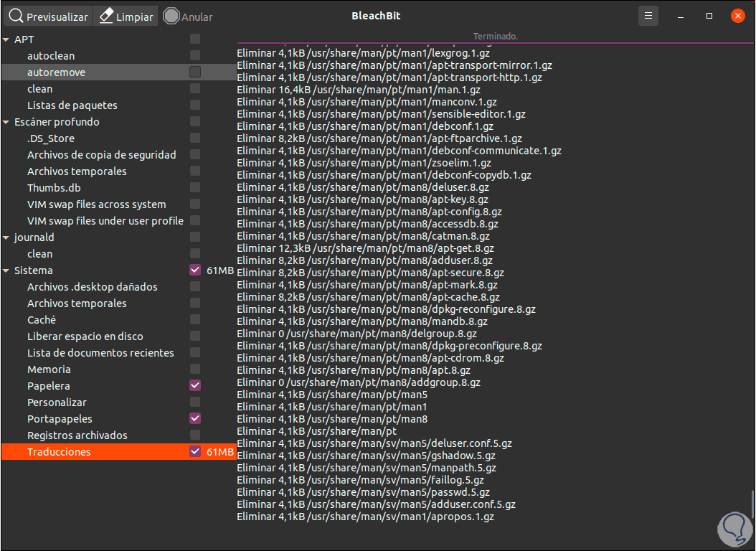Select the Thumbs.db row
756x551 pixels.
[x=118, y=188]
